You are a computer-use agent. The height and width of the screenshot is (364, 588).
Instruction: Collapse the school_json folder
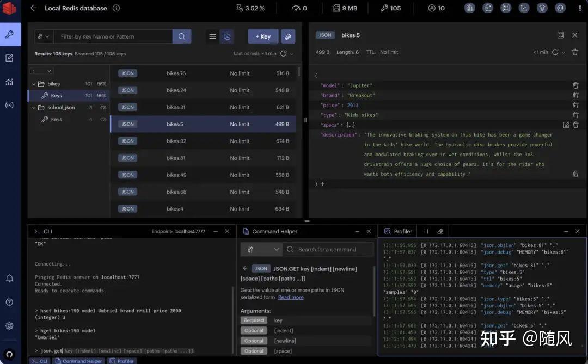[34, 108]
